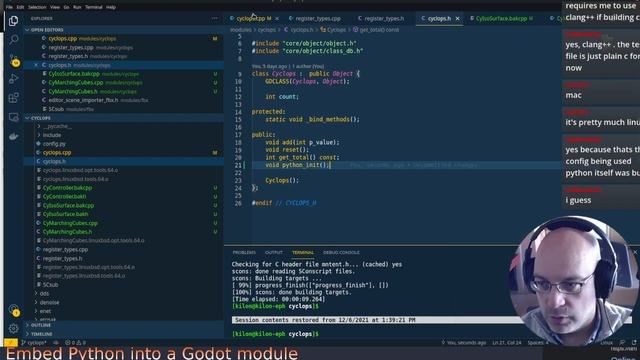Click errors and warnings status item
Image resolution: width=640 pixels, height=360 pixels.
pyautogui.click(x=76, y=342)
